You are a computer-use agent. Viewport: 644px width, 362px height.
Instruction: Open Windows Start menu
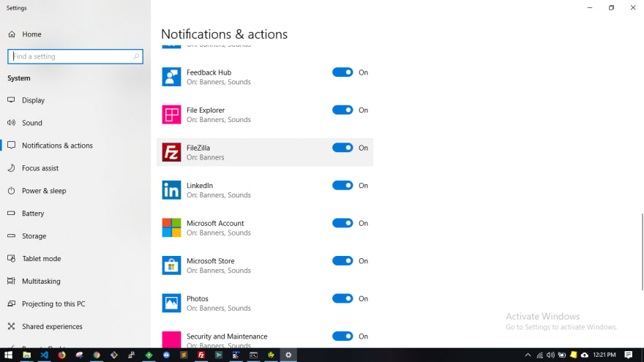click(x=8, y=355)
